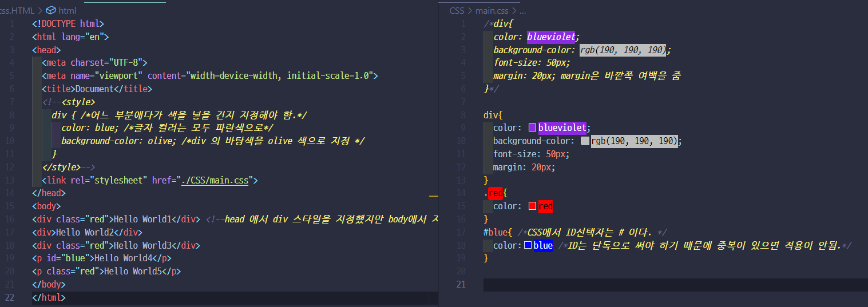Click the empty line 21 in main.css editor
This screenshot has height=307, width=868.
point(675,285)
